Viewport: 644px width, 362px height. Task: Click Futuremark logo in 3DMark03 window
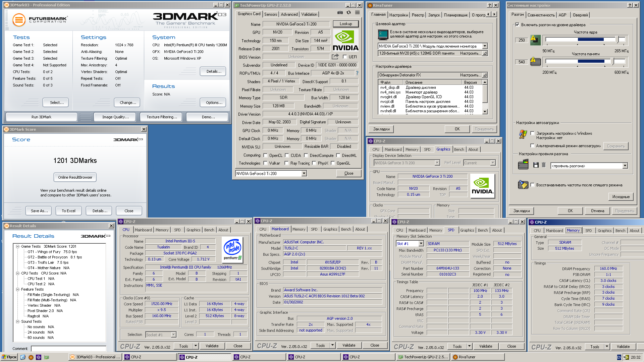point(40,20)
